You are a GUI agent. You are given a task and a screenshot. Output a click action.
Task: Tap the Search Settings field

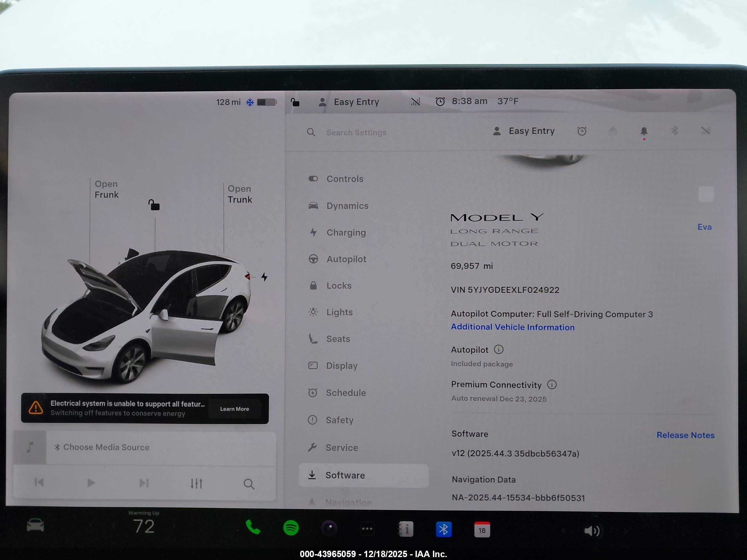tap(356, 132)
